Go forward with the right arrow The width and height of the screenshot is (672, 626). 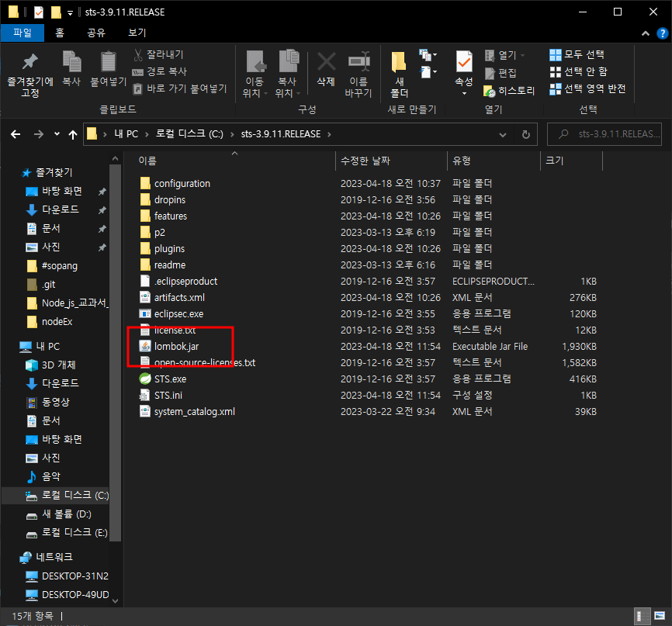click(39, 134)
